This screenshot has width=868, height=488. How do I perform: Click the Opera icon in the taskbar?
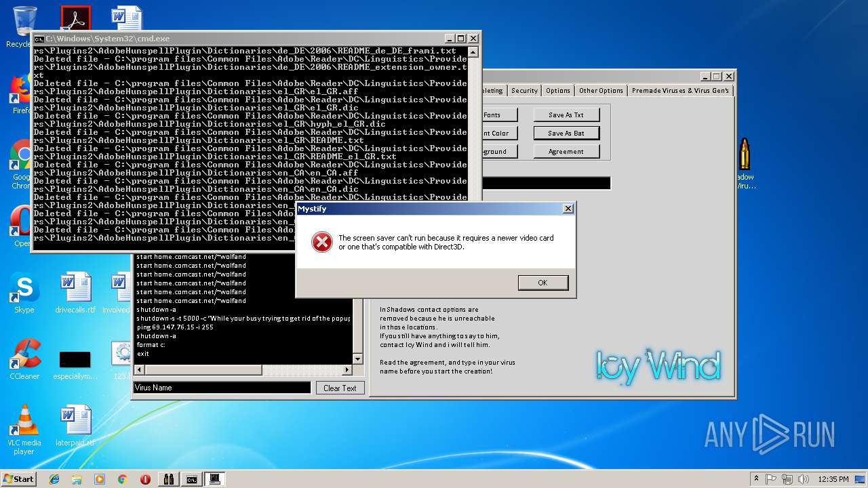(x=145, y=479)
